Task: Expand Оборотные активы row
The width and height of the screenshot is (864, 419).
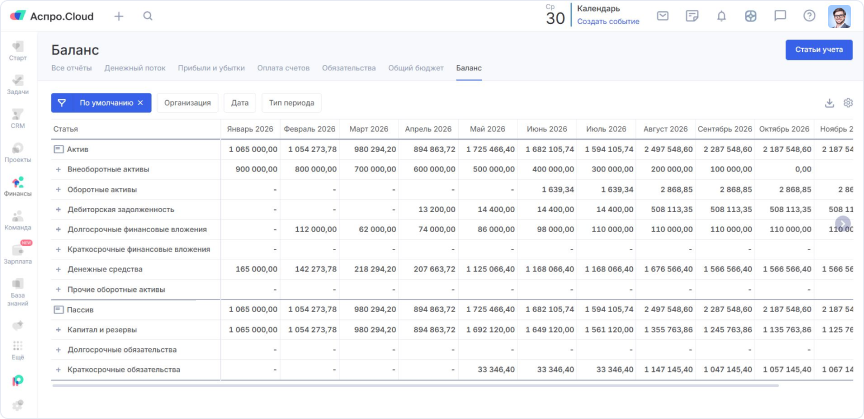Action: pyautogui.click(x=58, y=189)
